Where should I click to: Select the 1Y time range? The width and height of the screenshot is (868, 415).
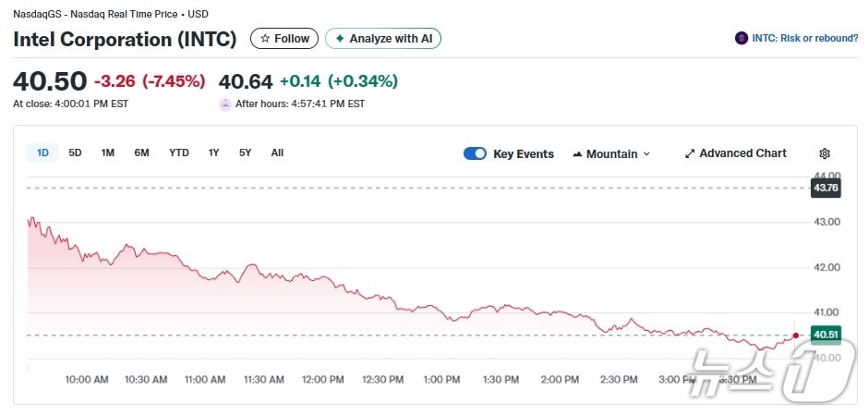pos(213,153)
